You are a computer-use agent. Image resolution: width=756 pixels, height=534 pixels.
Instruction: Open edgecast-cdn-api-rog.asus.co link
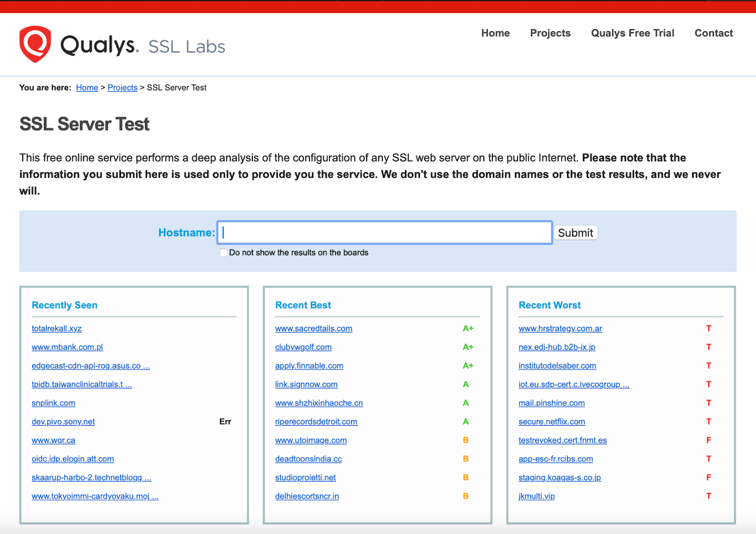91,366
